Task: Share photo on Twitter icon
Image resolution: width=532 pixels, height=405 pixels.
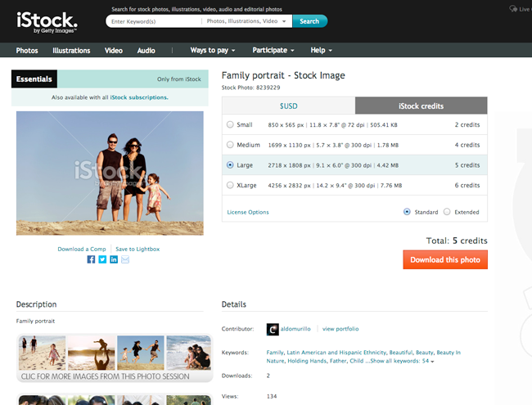Action: click(x=102, y=259)
